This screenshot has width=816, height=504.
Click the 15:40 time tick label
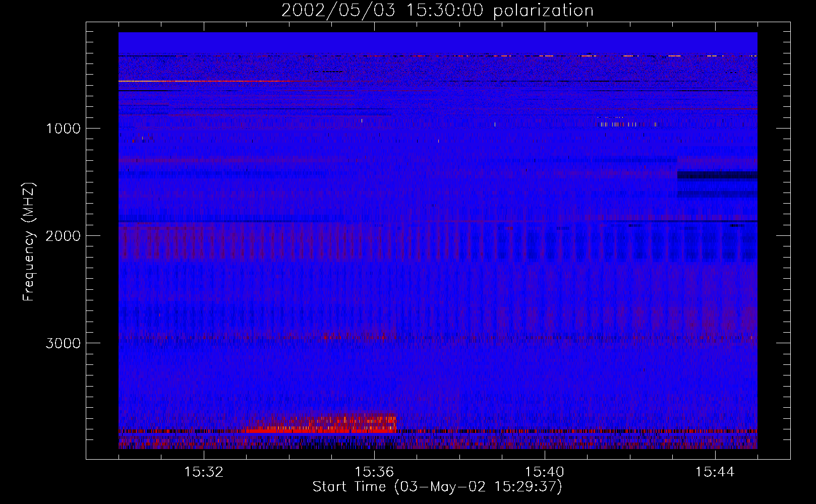tap(545, 472)
